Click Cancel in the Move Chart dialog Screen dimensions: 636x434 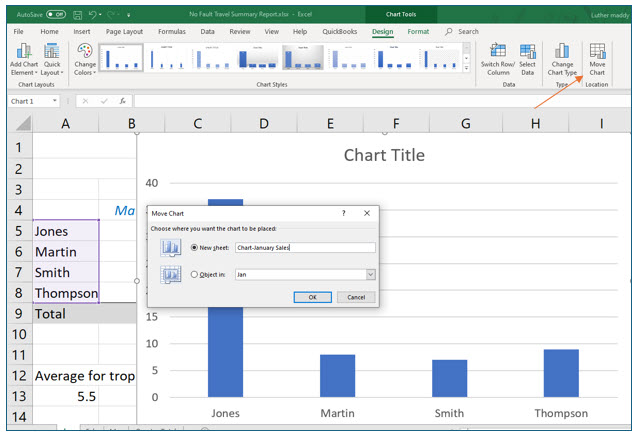356,297
